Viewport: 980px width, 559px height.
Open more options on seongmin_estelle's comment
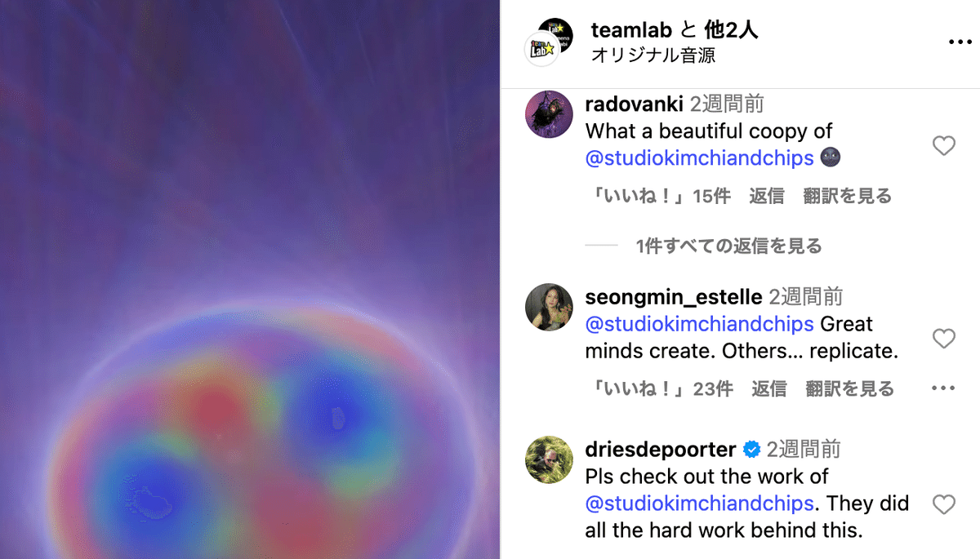[943, 388]
